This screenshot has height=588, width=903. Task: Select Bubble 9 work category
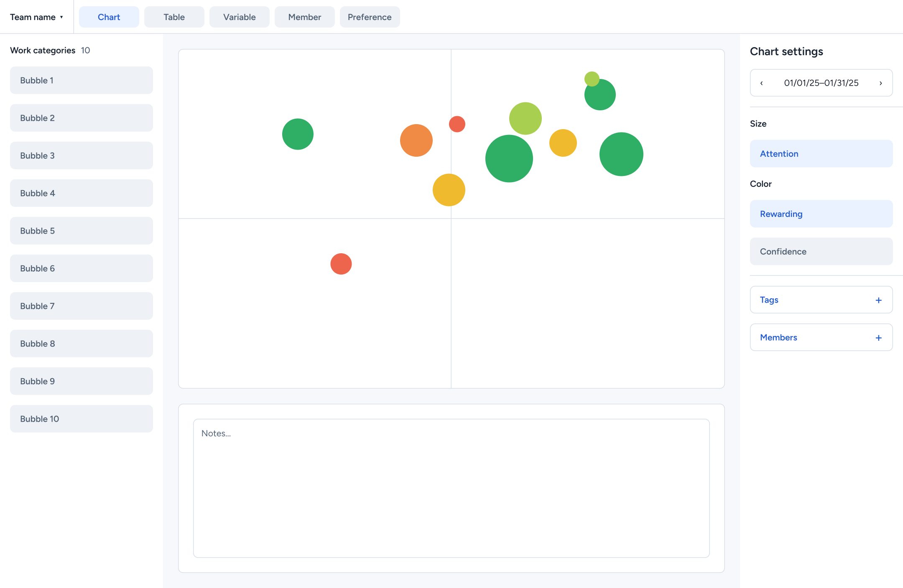pos(82,381)
